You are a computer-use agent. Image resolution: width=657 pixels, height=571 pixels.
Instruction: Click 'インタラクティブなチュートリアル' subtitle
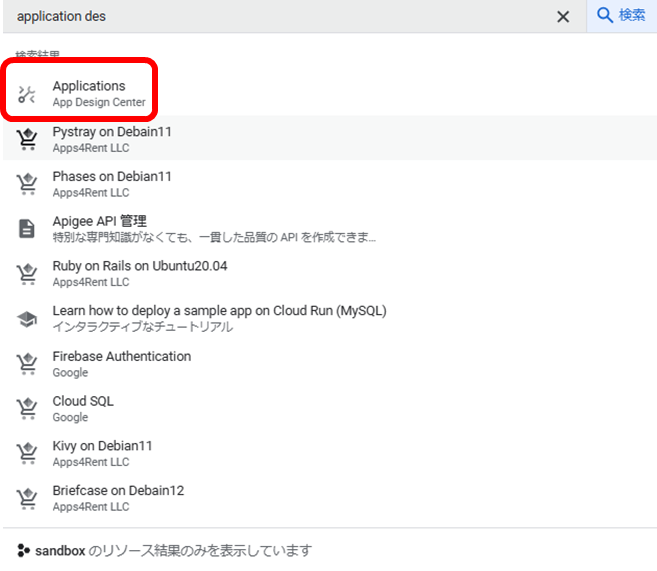[143, 327]
